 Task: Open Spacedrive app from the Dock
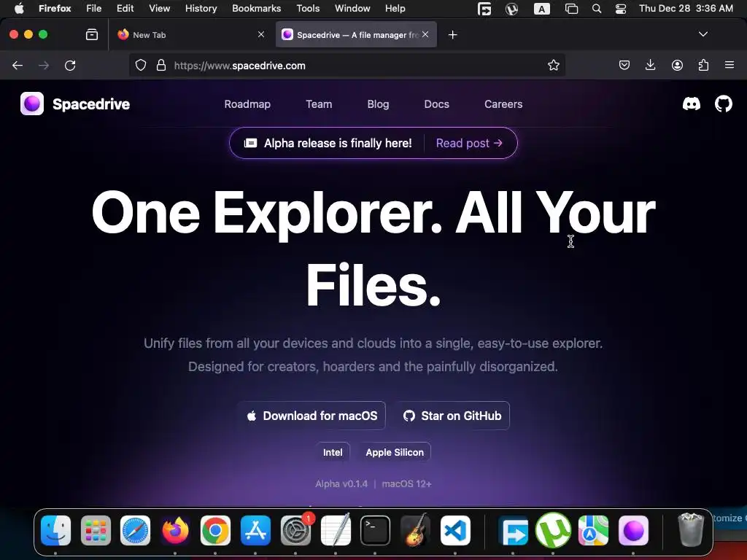click(633, 530)
